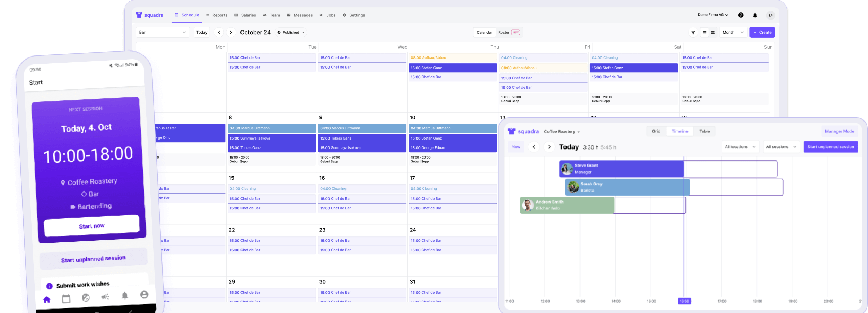Expand the Bar location dropdown
Viewport: 868px width, 313px height.
coord(163,33)
